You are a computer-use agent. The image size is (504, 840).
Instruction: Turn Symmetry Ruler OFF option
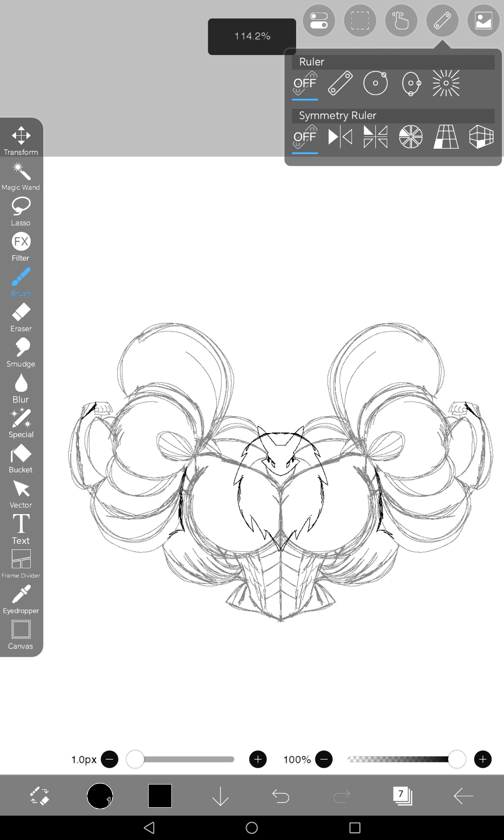[305, 138]
